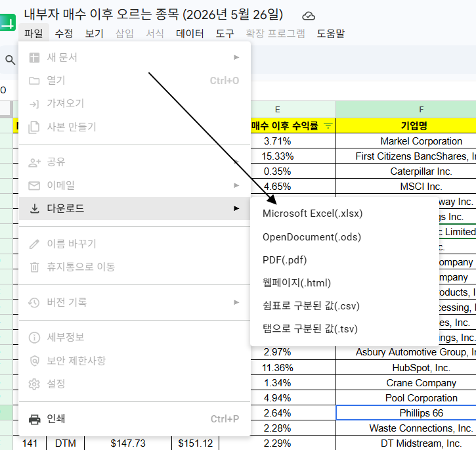Viewport: 476px width, 450px height.
Task: Click the Crane Company cell
Action: pos(406,383)
